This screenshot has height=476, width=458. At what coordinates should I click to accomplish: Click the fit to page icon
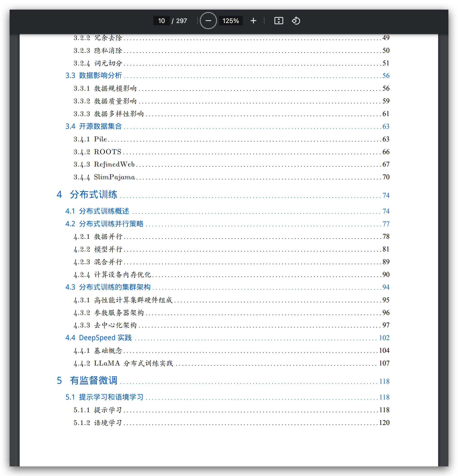(278, 21)
